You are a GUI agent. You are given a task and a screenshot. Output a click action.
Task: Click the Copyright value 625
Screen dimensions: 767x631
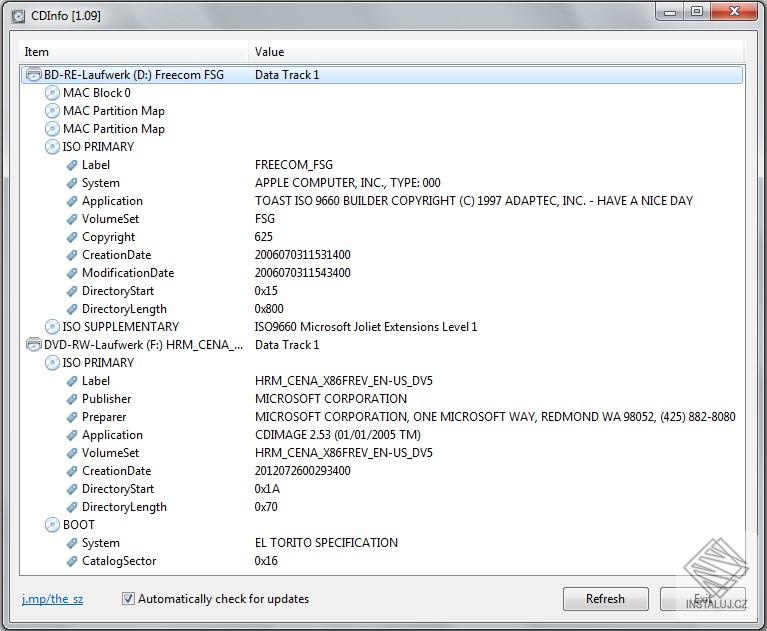coord(264,237)
